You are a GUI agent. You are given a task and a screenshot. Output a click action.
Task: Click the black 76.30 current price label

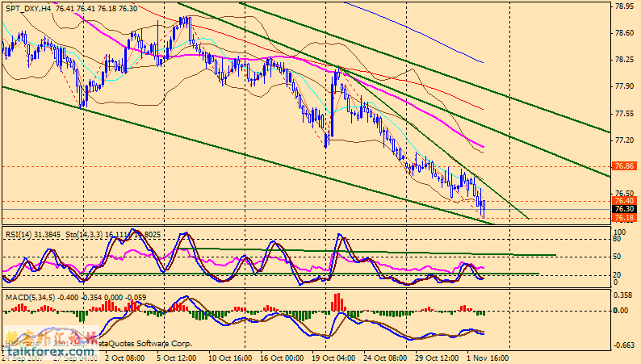624,209
